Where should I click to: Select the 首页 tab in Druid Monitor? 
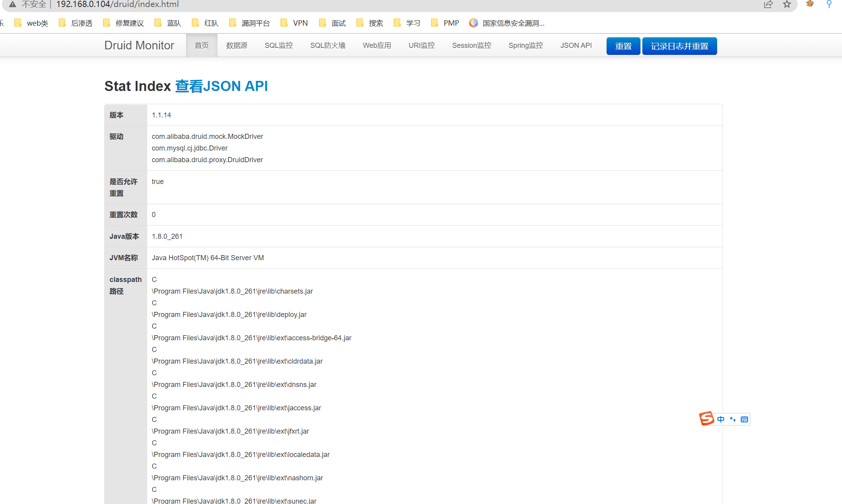tap(202, 45)
